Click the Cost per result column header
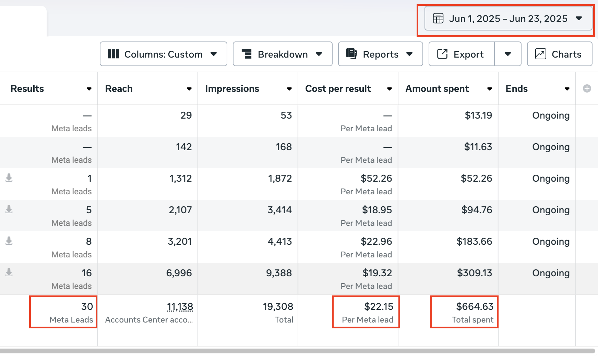598x364 pixels. coord(338,89)
